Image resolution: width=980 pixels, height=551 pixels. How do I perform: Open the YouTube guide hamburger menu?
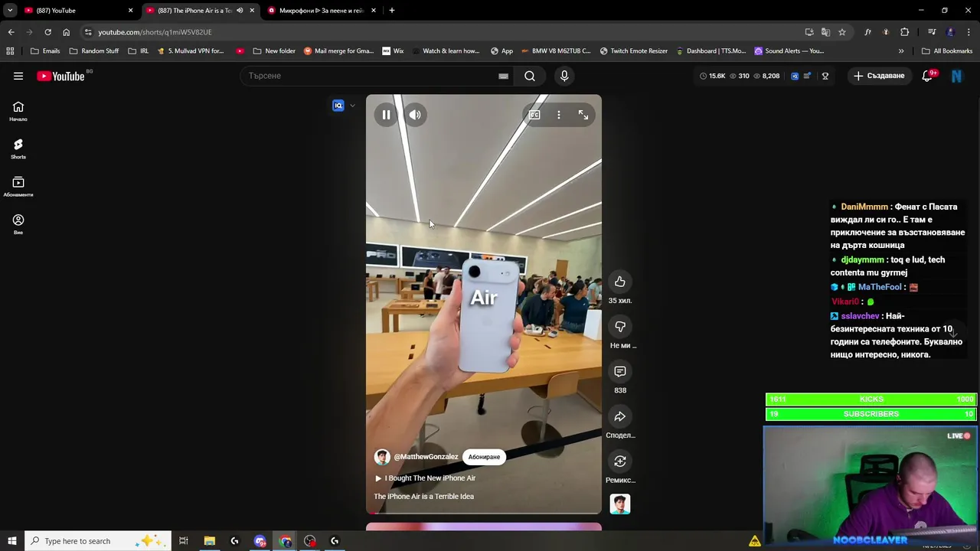tap(18, 76)
